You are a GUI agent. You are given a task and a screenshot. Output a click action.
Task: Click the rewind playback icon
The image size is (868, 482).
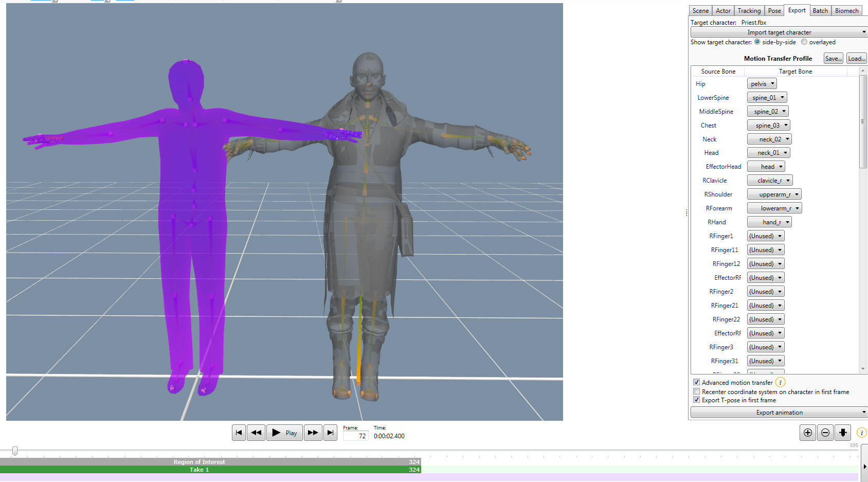(256, 433)
